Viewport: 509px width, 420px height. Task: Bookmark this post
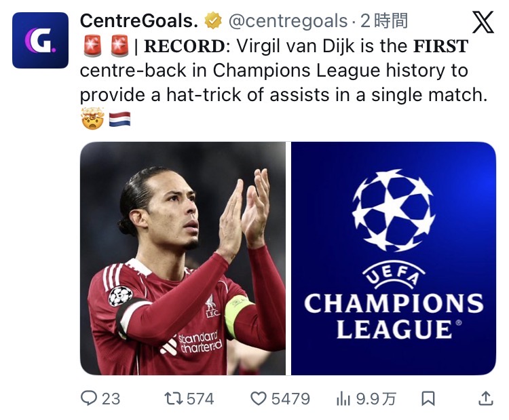coord(428,398)
